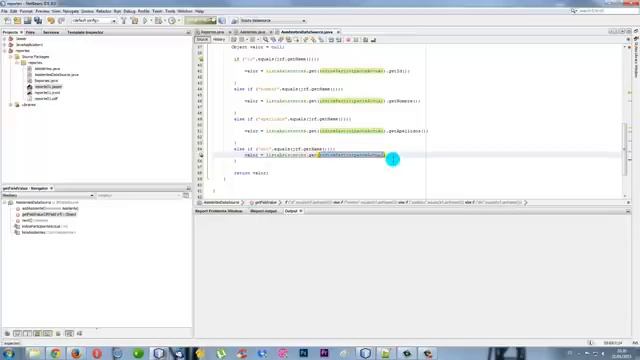Switch to the Files tab
The height and width of the screenshot is (360, 640).
click(x=30, y=32)
